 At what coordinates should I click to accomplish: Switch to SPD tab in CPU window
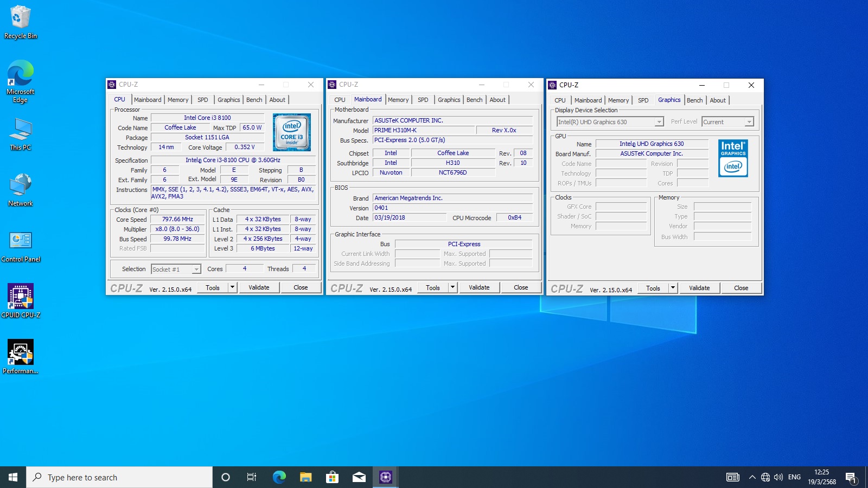point(203,100)
